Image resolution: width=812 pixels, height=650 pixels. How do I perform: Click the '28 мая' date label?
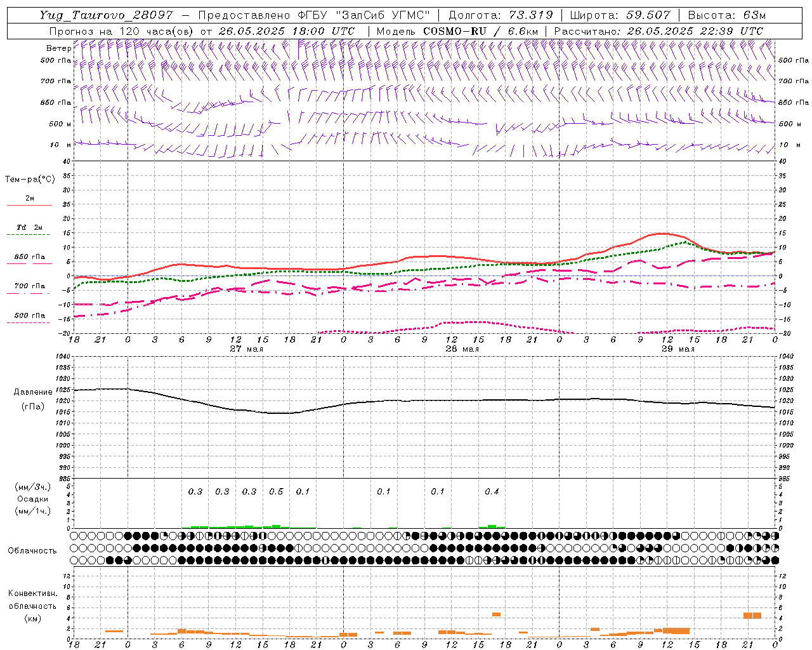pyautogui.click(x=462, y=349)
